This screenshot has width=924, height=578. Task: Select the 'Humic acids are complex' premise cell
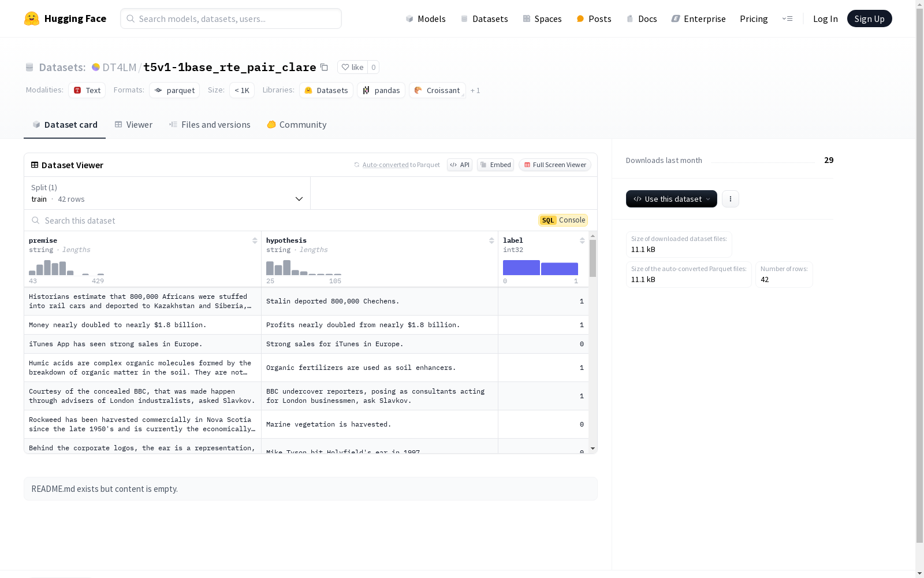(143, 368)
